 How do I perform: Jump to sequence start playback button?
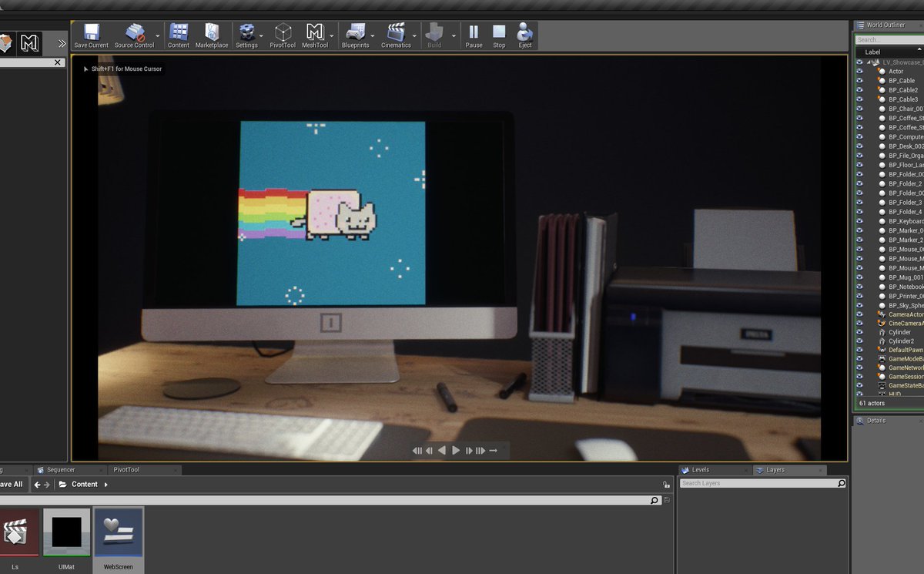click(417, 451)
